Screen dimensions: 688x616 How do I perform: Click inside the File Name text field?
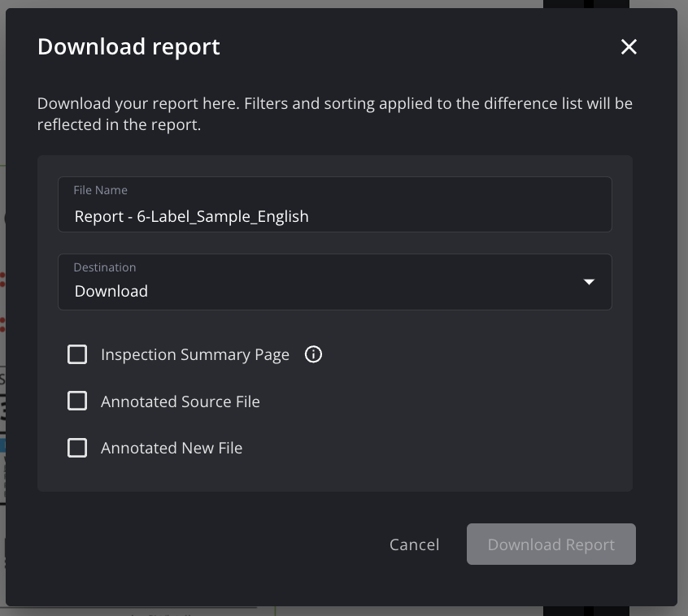[335, 215]
